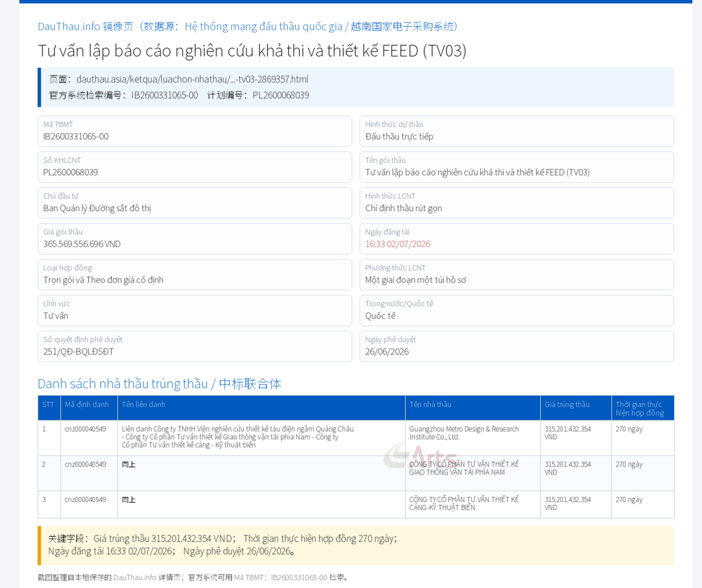Image resolution: width=702 pixels, height=588 pixels.
Task: Click the Số quyết định phê duyệt value 251/QĐ-BQLĐSĐT
Action: point(79,352)
